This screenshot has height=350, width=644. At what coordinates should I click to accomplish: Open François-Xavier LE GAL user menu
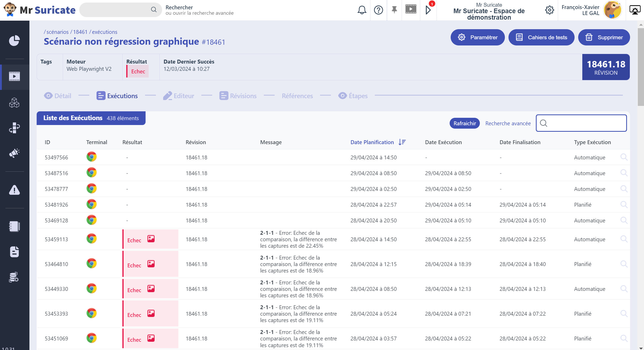[592, 10]
